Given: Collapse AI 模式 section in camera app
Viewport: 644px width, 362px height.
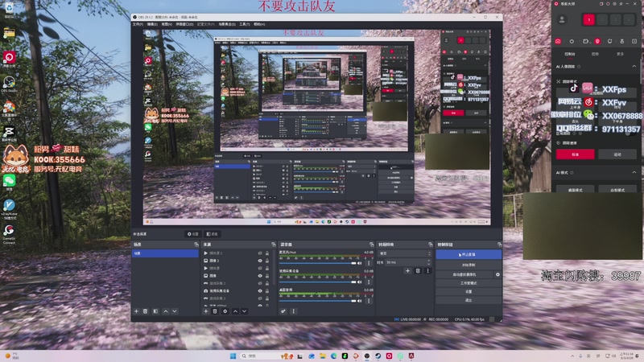Looking at the screenshot, I should 634,172.
